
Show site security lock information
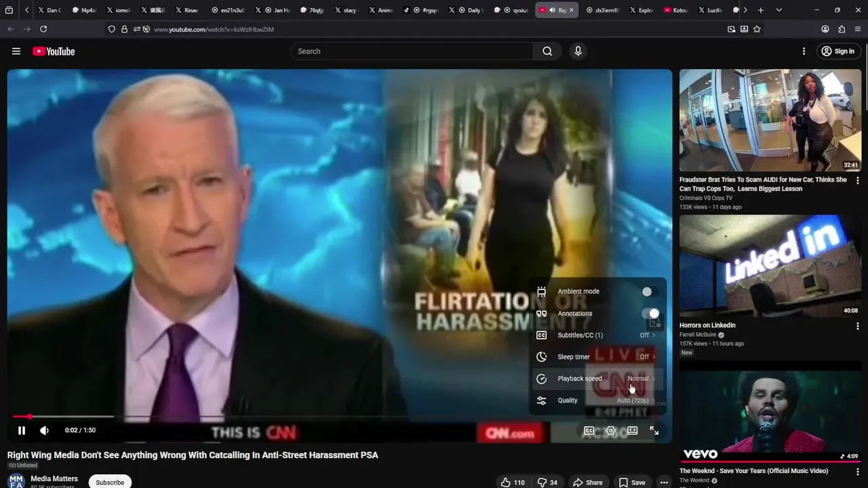tap(124, 29)
